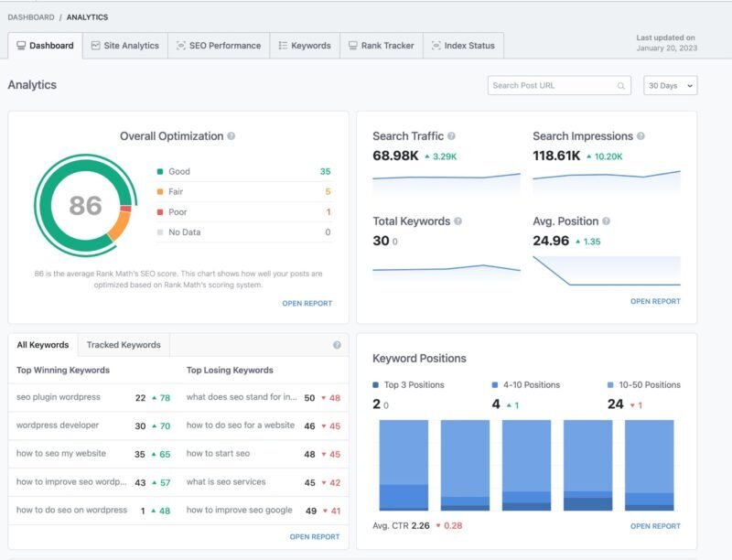Focus the Search Post URL field
Screen dimensions: 732x560
click(559, 86)
